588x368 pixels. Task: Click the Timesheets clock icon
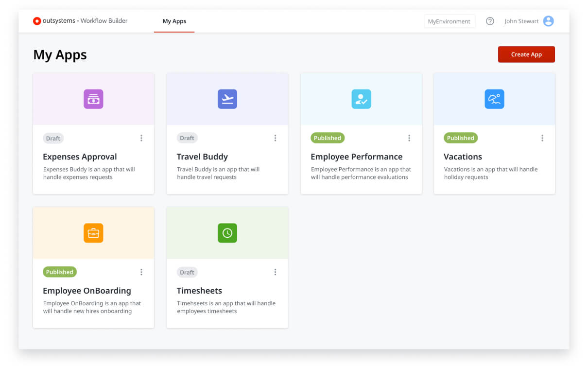pos(227,233)
